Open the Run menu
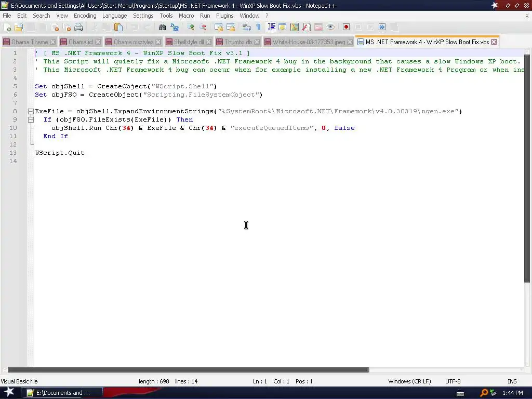 point(205,16)
